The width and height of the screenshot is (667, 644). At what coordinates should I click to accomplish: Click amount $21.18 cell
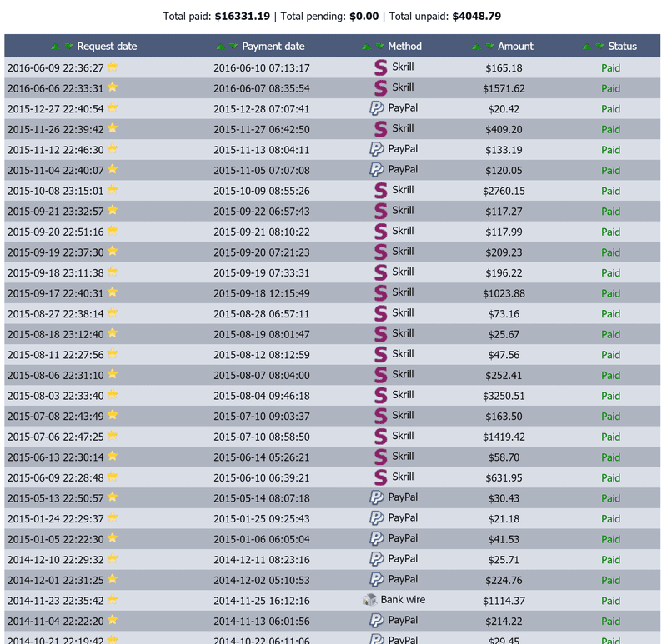click(504, 519)
